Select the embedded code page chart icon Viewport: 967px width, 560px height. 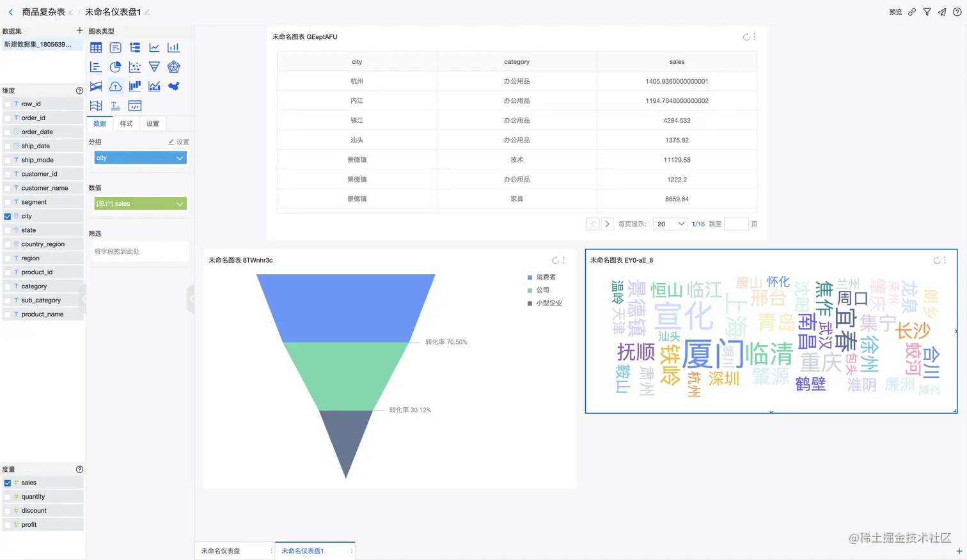click(x=135, y=105)
